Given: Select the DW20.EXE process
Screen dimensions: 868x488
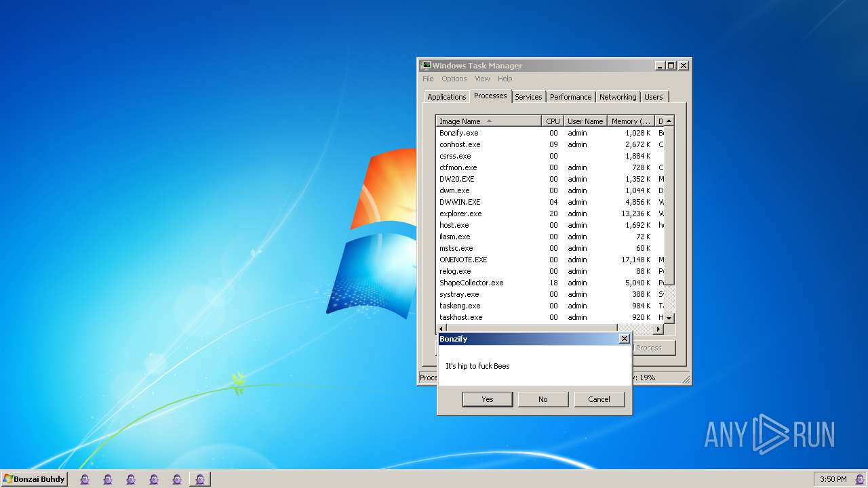Looking at the screenshot, I should tap(549, 179).
